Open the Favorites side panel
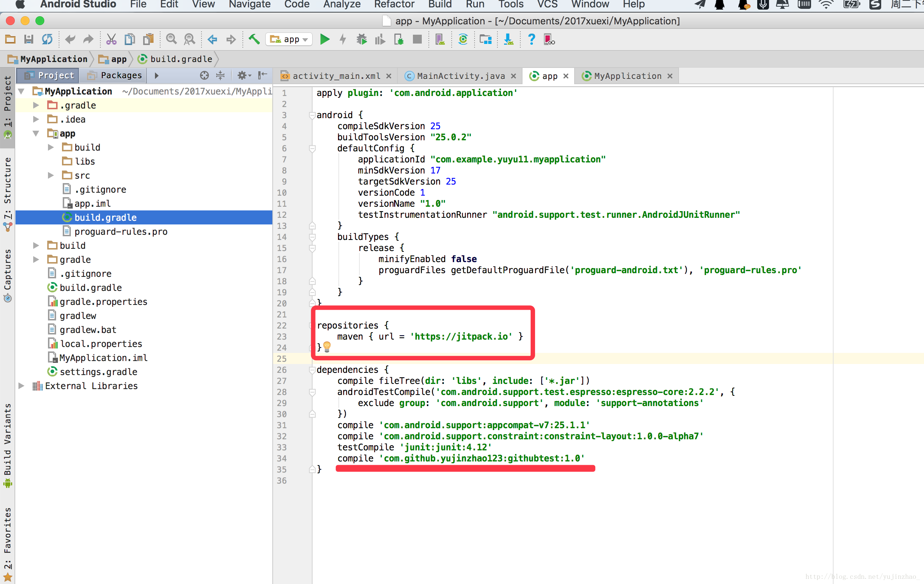 click(x=7, y=544)
